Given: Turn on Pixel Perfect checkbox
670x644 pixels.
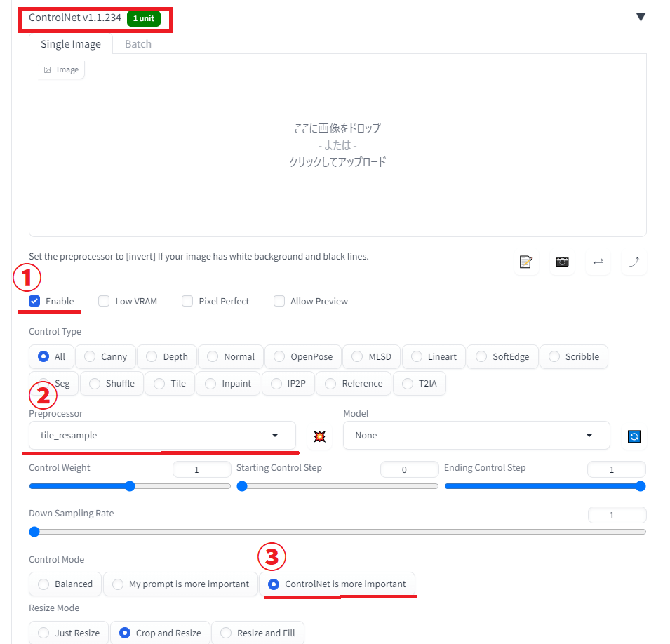Looking at the screenshot, I should (x=187, y=301).
